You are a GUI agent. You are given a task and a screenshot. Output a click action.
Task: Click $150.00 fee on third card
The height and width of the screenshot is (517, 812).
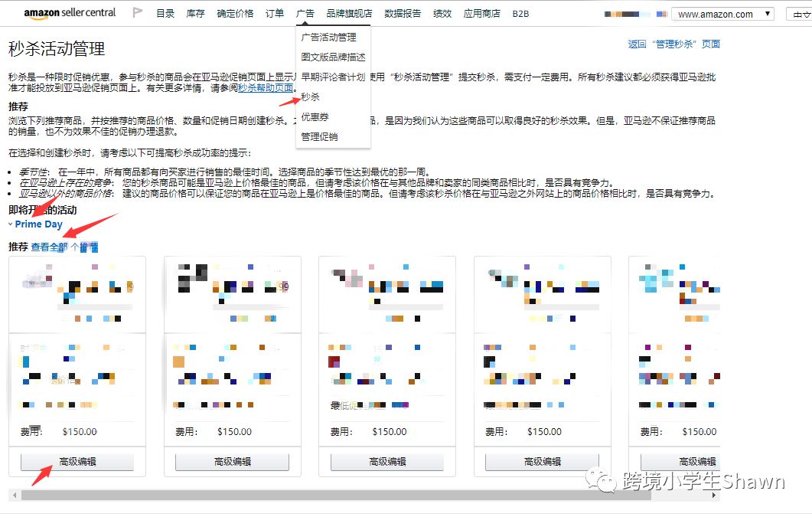[390, 431]
